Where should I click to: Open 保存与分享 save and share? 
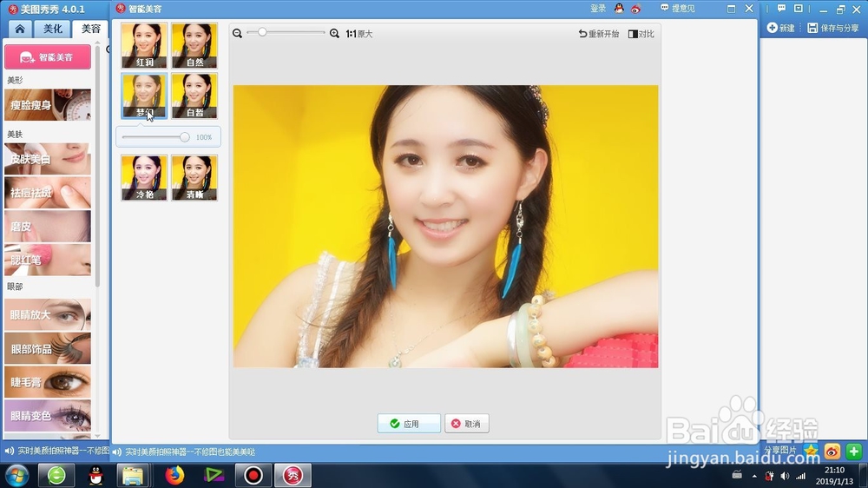(833, 28)
